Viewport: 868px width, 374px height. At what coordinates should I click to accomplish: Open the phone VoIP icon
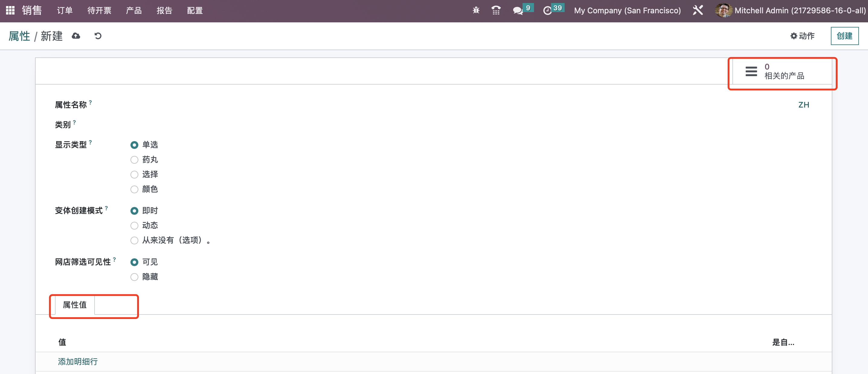(496, 11)
